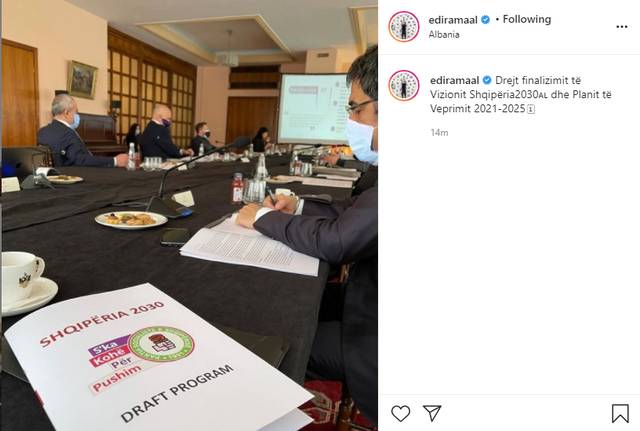640x431 pixels.
Task: Click the main post photo
Action: (x=189, y=216)
